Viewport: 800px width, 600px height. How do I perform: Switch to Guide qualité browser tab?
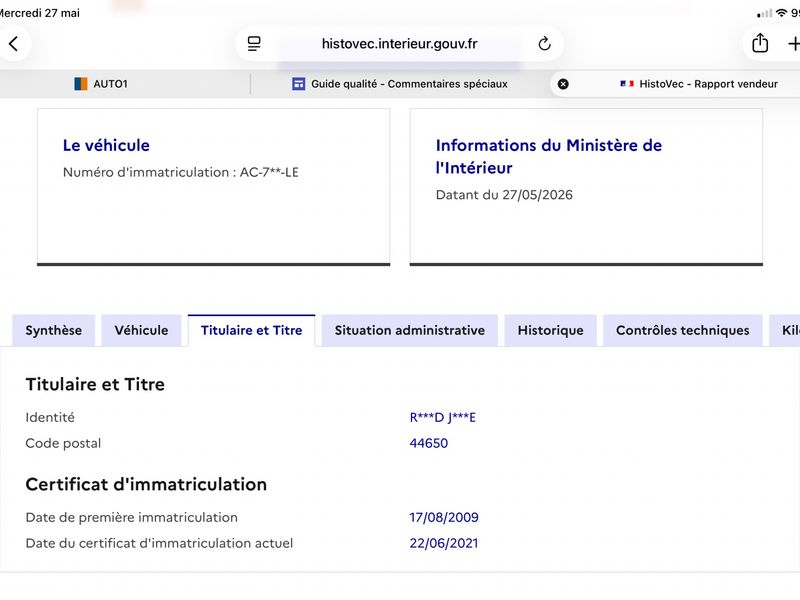pos(400,84)
